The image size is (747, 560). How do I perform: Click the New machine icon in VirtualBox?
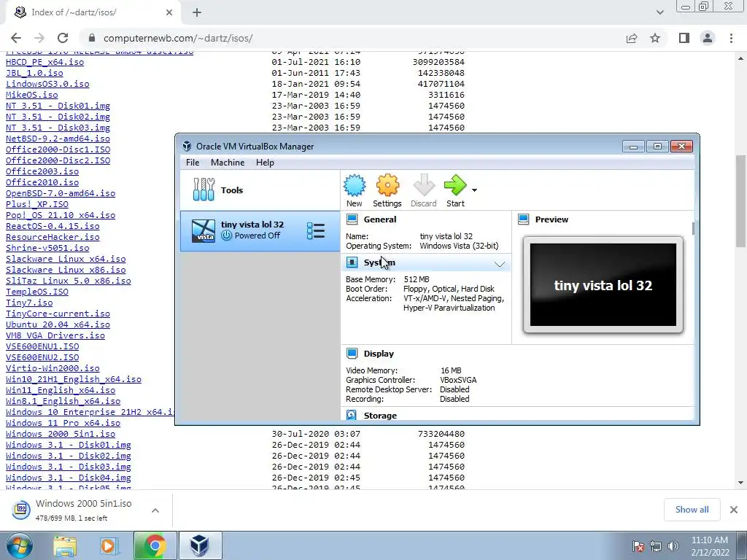coord(355,186)
